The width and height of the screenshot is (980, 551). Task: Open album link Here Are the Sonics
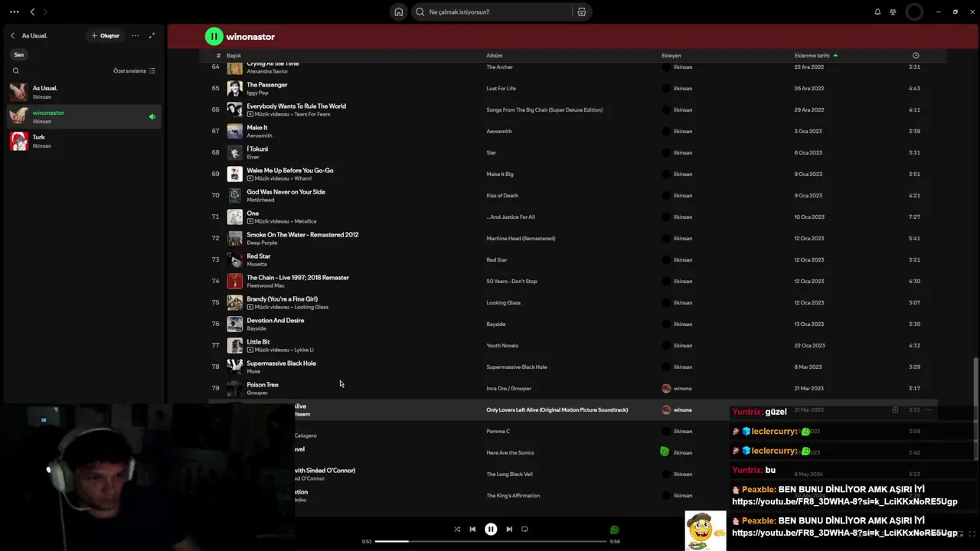coord(510,452)
